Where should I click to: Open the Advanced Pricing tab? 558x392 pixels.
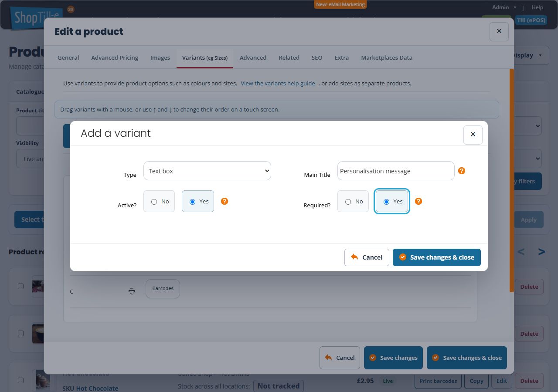click(x=115, y=57)
